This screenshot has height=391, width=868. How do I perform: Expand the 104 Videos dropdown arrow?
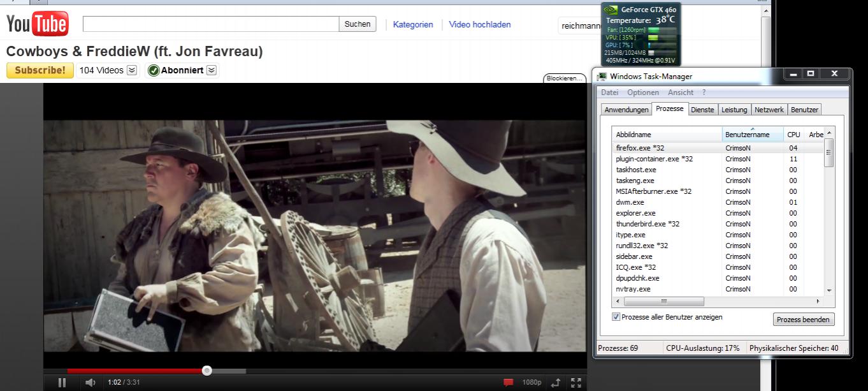coord(132,70)
